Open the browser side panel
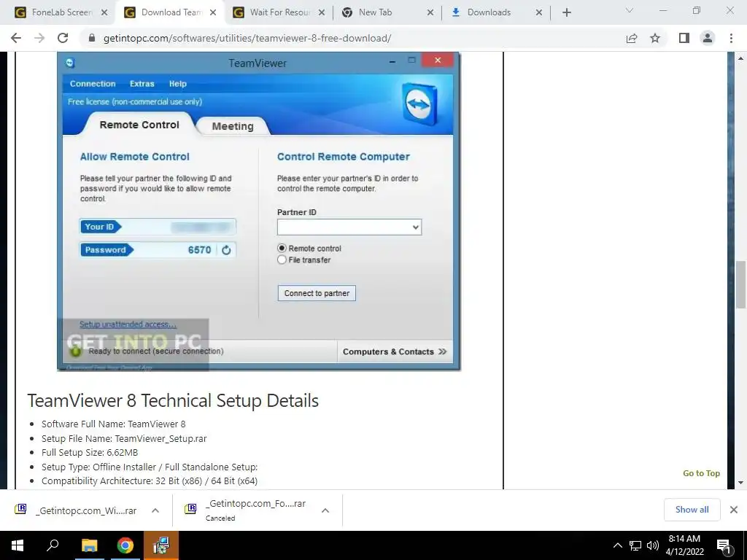The width and height of the screenshot is (747, 560). [x=684, y=38]
